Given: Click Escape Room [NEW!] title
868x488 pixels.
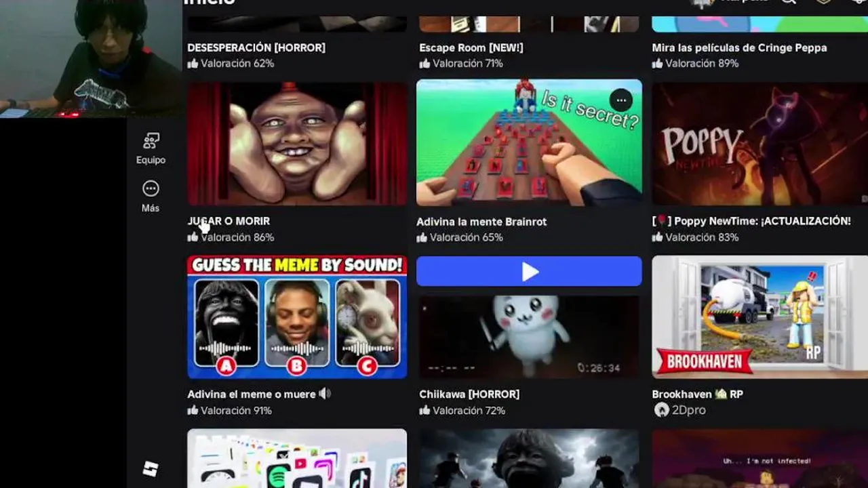Looking at the screenshot, I should pos(471,47).
